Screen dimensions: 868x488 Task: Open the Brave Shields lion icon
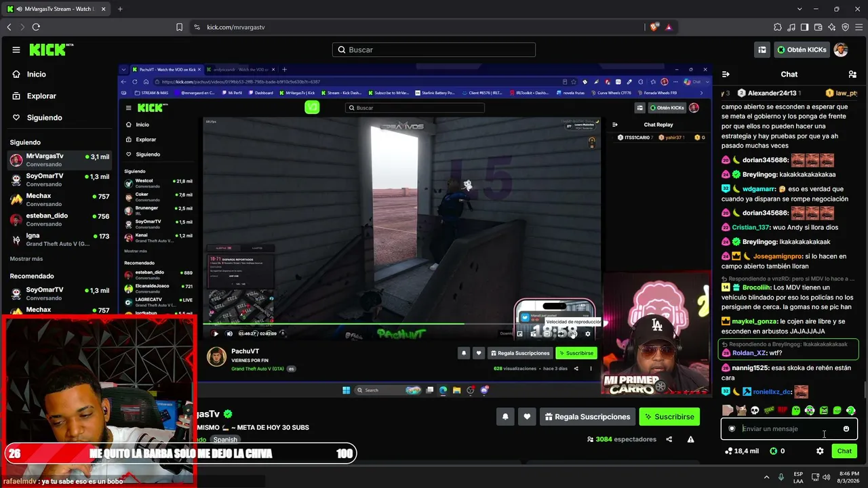tap(654, 27)
